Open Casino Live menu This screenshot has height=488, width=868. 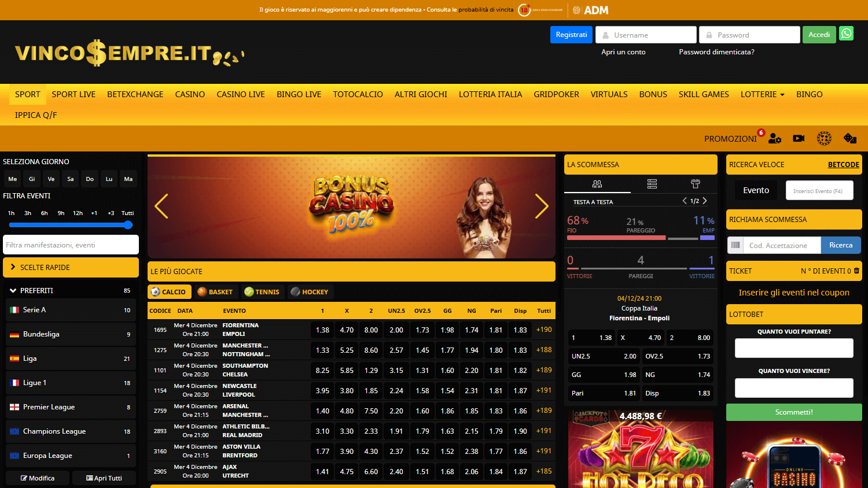241,94
